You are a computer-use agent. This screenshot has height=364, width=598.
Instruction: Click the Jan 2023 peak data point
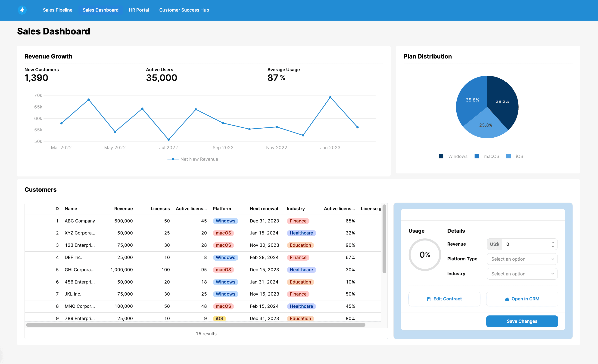point(330,97)
